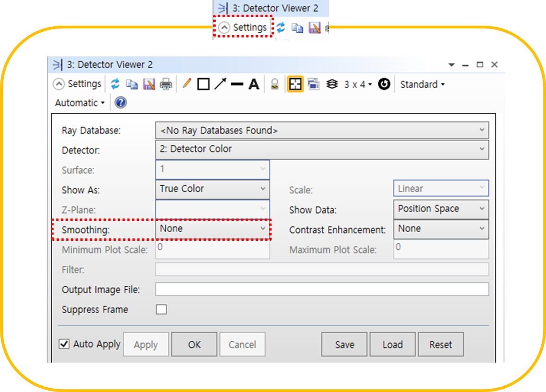Open the Contrast Enhancement dropdown
546x392 pixels.
(x=441, y=229)
